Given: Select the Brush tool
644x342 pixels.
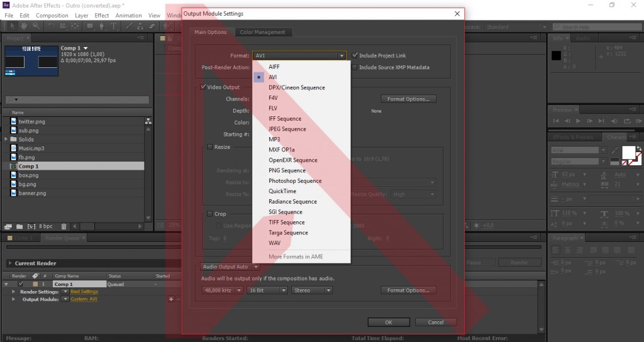Looking at the screenshot, I should 128,26.
